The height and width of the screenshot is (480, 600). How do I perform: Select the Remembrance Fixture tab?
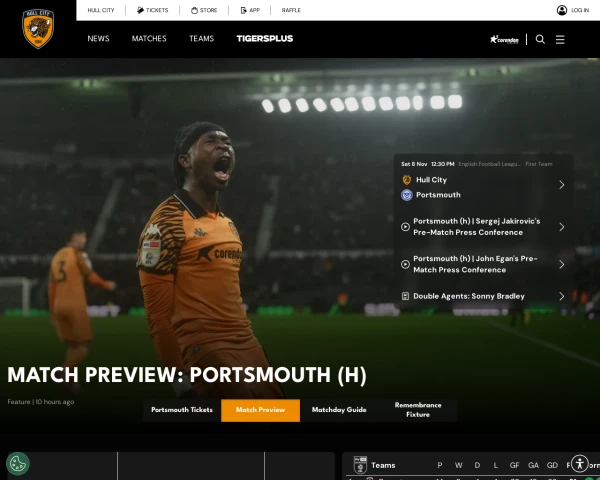tap(418, 410)
